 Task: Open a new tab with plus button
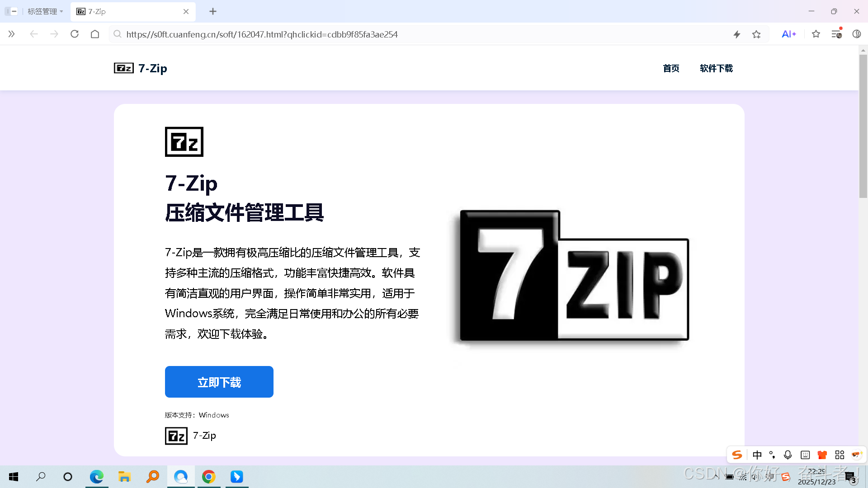click(x=213, y=11)
